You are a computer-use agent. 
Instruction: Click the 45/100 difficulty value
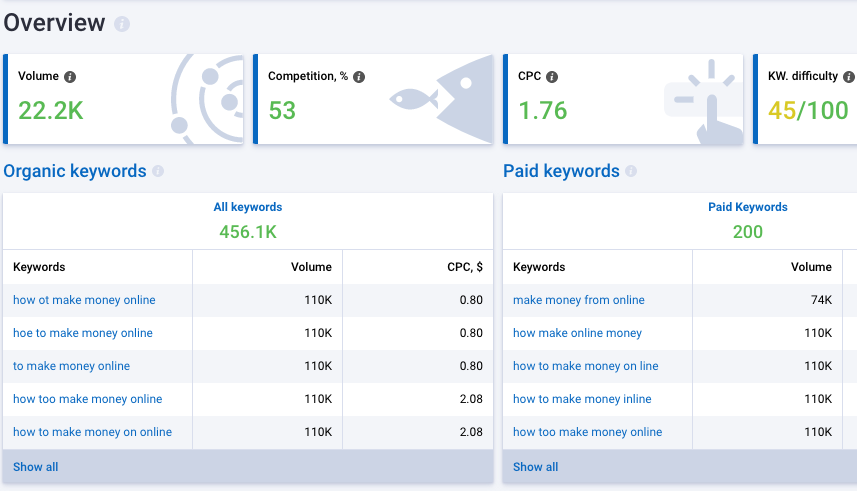(808, 110)
